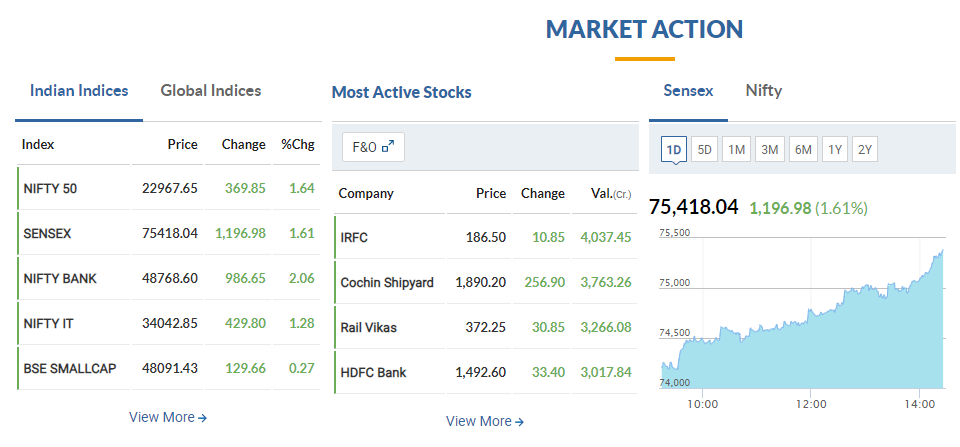
Task: Click the NIFTY 50 price 22967.65
Action: (170, 188)
